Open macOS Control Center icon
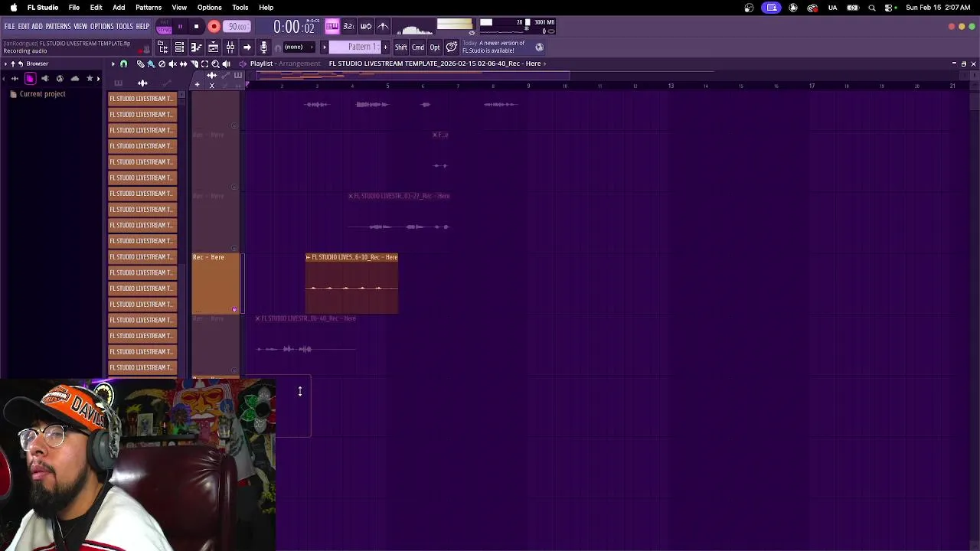 point(890,8)
